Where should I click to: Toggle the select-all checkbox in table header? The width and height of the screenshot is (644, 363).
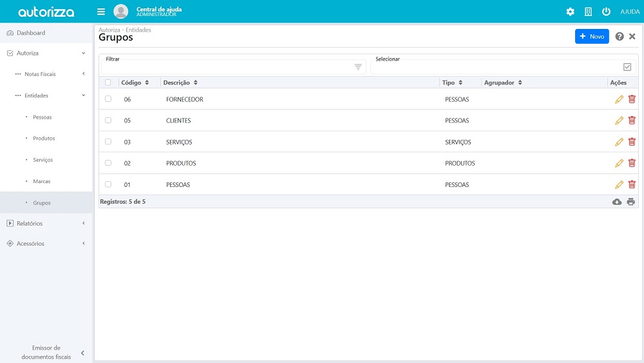pos(108,83)
